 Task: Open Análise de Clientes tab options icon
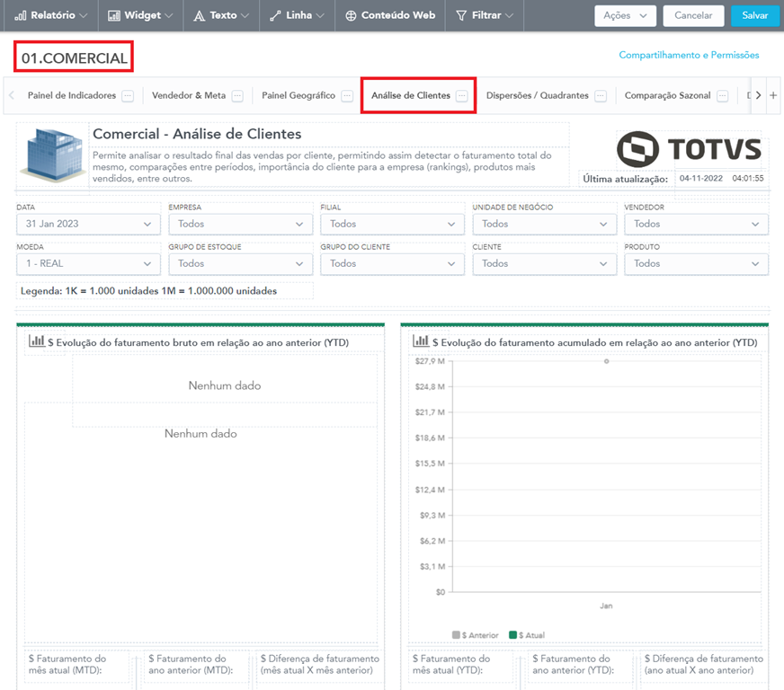point(462,96)
